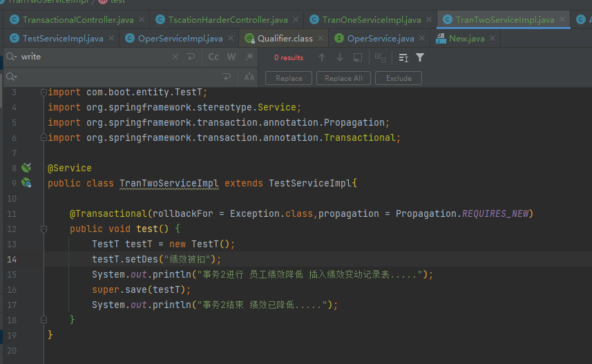
Task: Click the '0 results' indicator
Action: (x=289, y=57)
